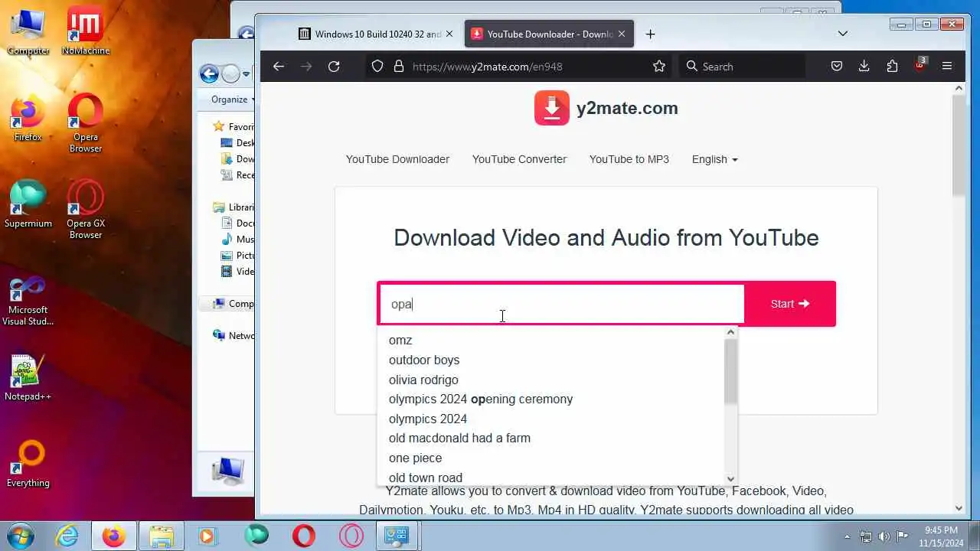Click page vertical scrollbar thumb

pyautogui.click(x=959, y=145)
